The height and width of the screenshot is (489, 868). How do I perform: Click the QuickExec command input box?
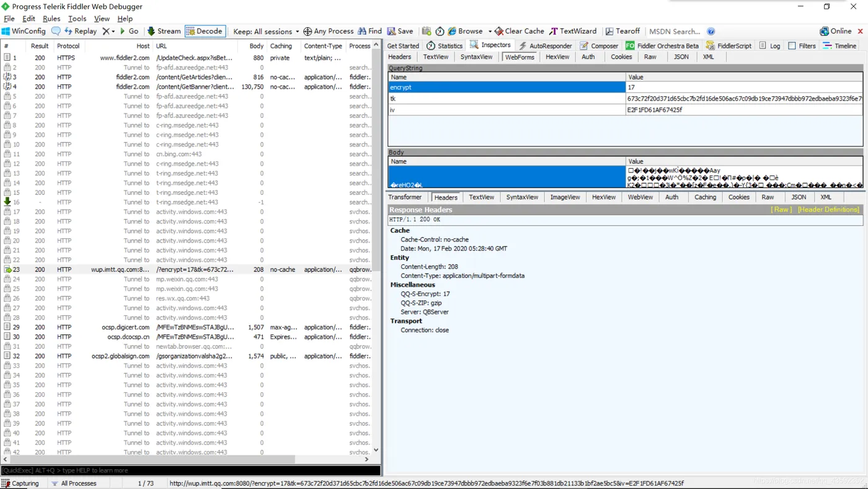[x=190, y=470]
